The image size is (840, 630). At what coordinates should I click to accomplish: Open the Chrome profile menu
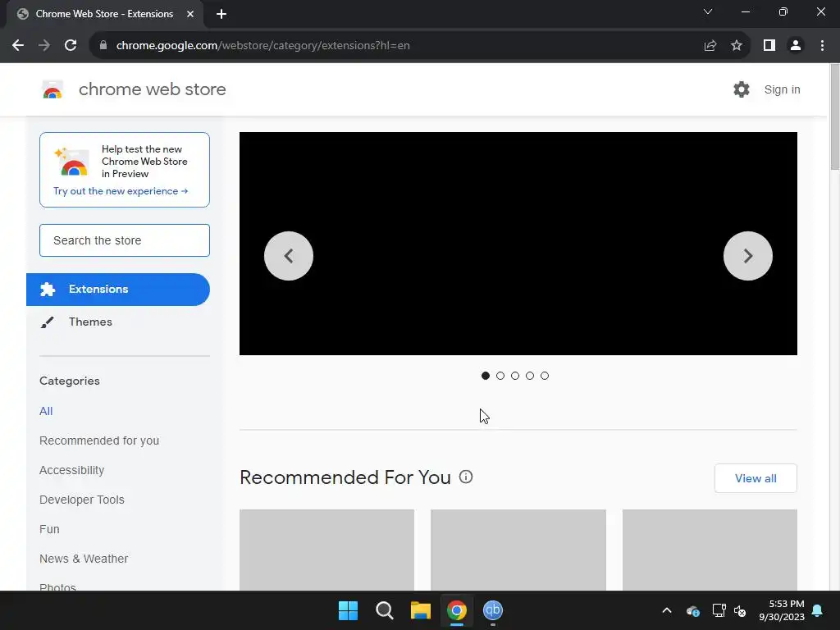coord(796,46)
